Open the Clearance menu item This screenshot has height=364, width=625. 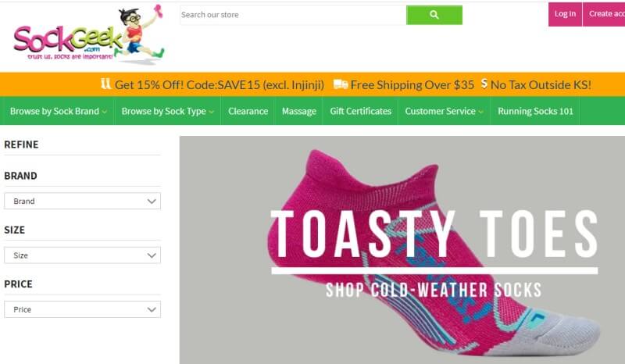click(x=248, y=111)
